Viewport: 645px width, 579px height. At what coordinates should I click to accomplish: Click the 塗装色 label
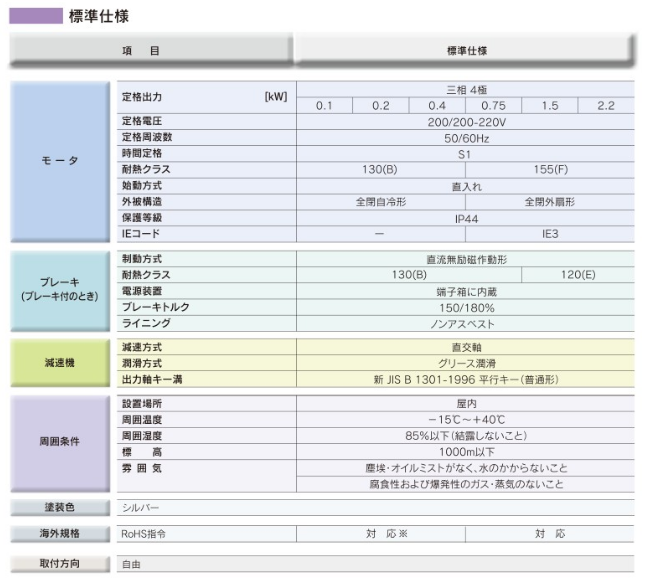(x=59, y=507)
